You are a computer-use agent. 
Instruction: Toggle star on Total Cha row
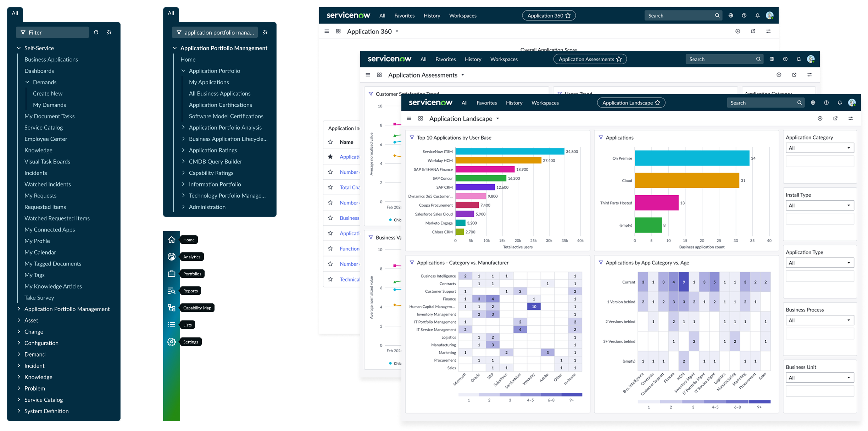(x=330, y=187)
